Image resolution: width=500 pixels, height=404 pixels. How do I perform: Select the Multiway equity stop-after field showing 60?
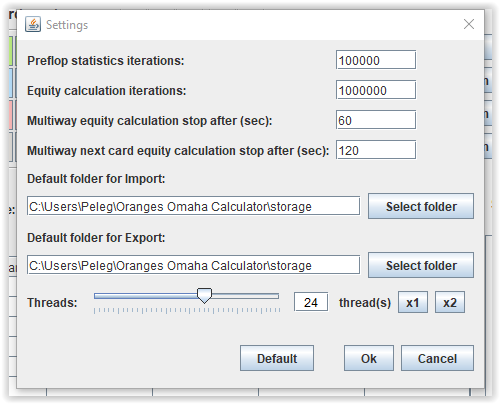[376, 120]
